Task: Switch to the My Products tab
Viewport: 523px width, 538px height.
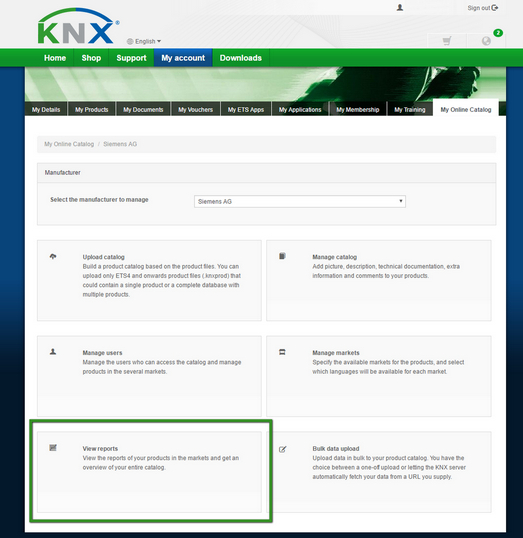Action: click(x=92, y=109)
